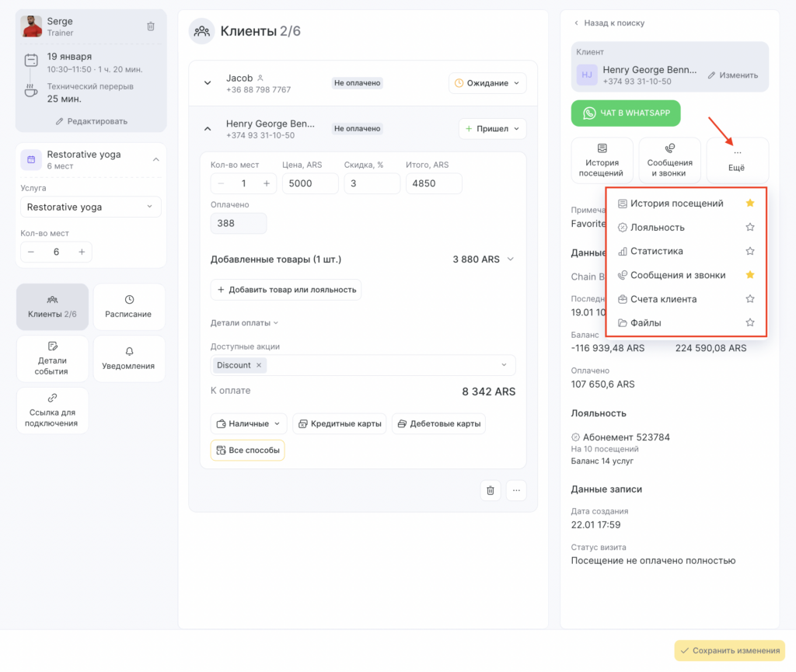Expand the Jacob client row chevron
Viewport: 796px width, 672px height.
coord(208,83)
